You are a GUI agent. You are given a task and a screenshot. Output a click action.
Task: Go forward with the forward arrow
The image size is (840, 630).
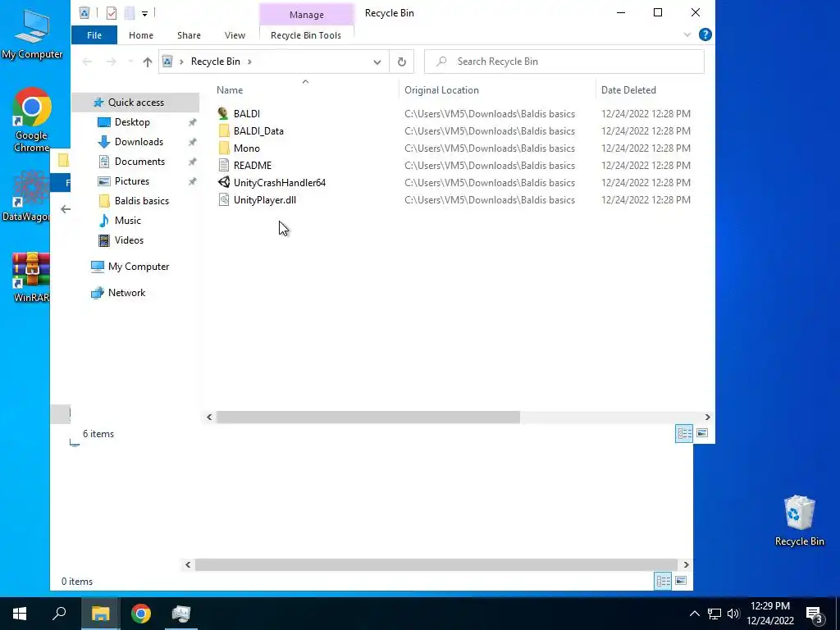point(111,62)
